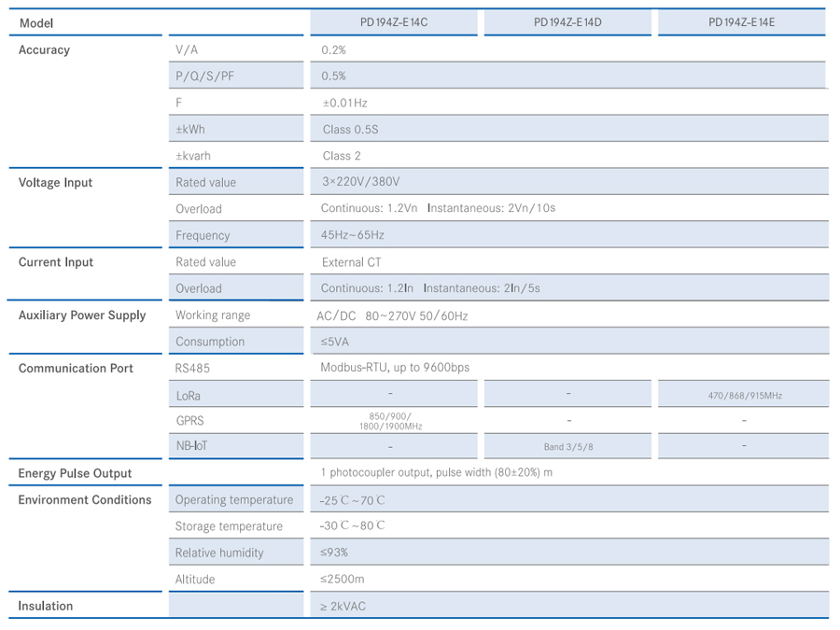Select the 470/868/915MHz LoRa value
Image resolution: width=840 pixels, height=630 pixels.
745,396
